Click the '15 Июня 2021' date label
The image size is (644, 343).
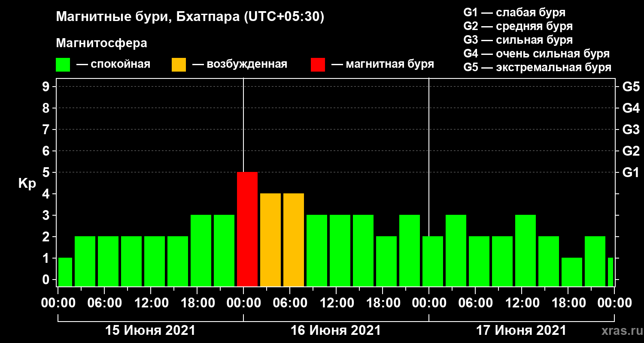click(150, 331)
